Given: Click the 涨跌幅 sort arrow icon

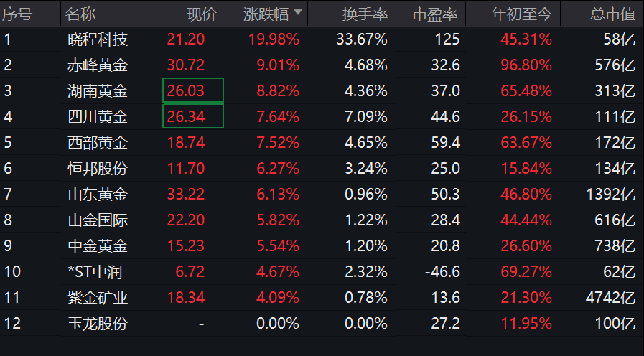Looking at the screenshot, I should (297, 13).
